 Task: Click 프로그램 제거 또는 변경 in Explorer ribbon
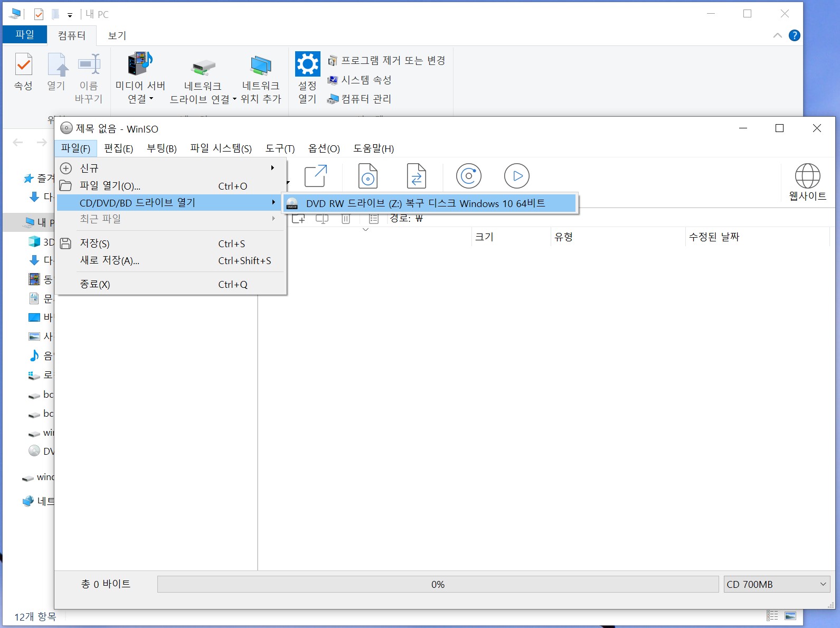tap(386, 61)
